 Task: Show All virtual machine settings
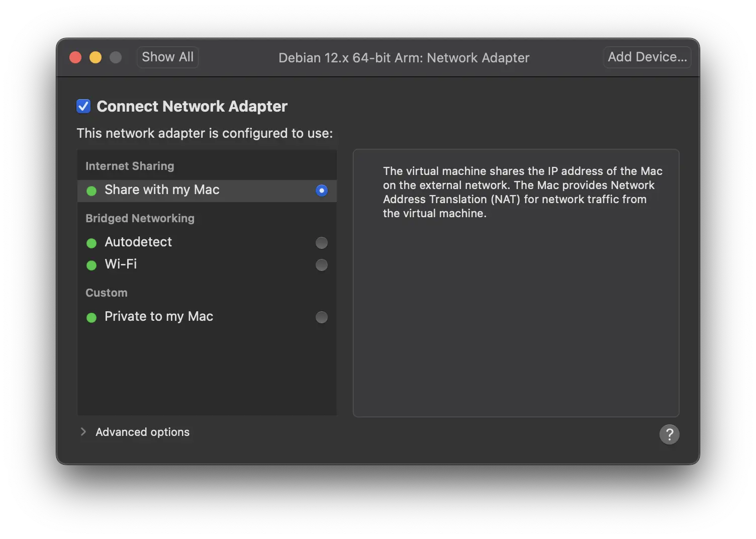click(x=167, y=57)
